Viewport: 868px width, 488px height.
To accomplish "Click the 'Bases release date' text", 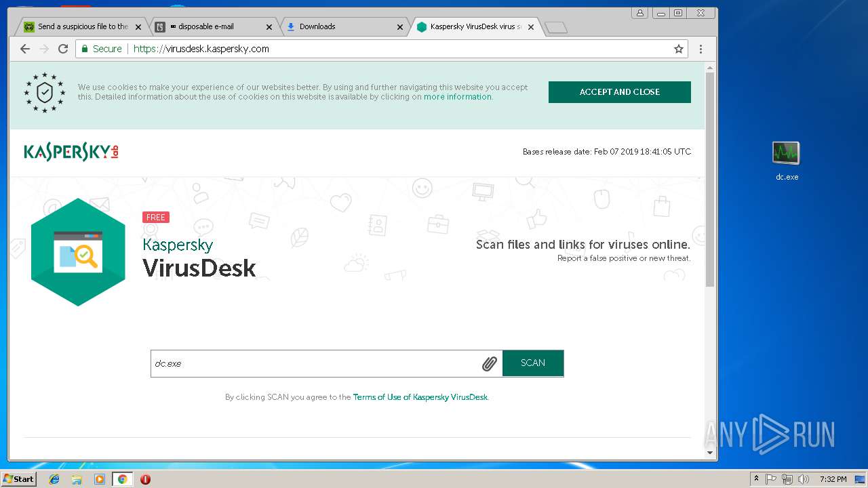I will (607, 152).
